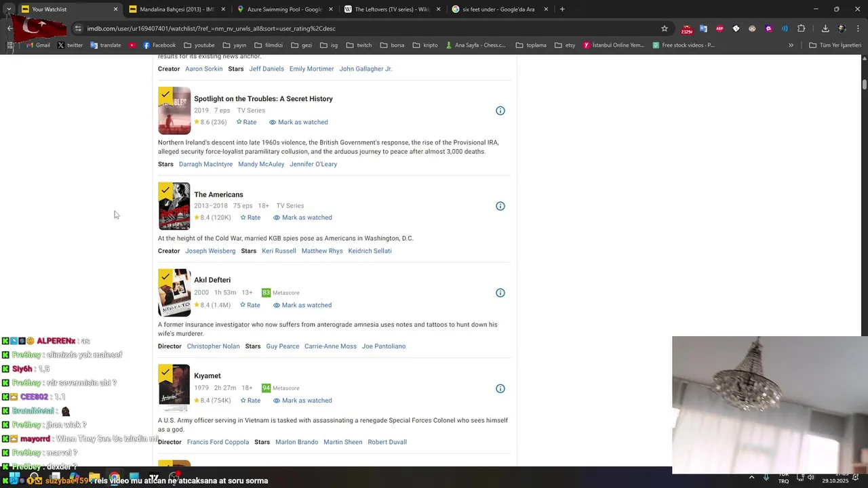Mark Spotlight on the Troubles as watched
Image resolution: width=868 pixels, height=488 pixels.
coord(298,122)
